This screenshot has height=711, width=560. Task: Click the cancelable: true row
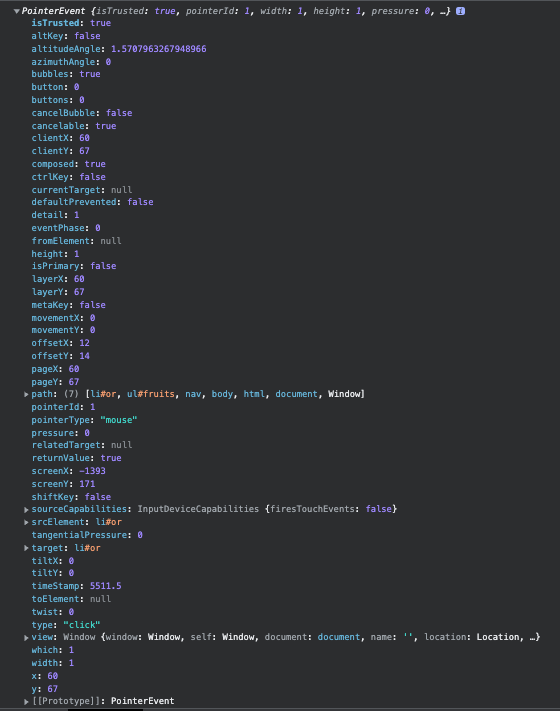(74, 126)
